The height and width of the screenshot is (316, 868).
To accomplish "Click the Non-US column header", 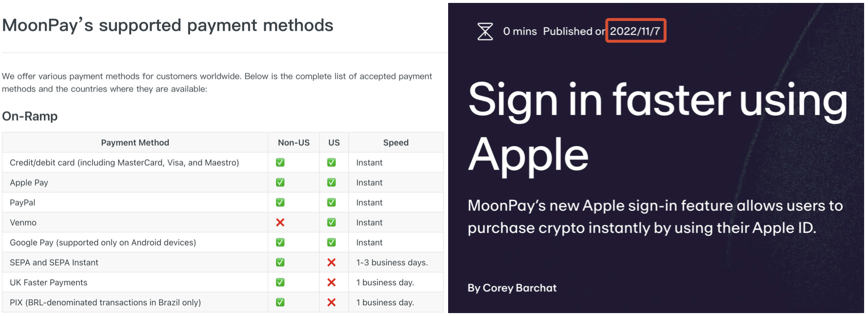I will coord(294,142).
